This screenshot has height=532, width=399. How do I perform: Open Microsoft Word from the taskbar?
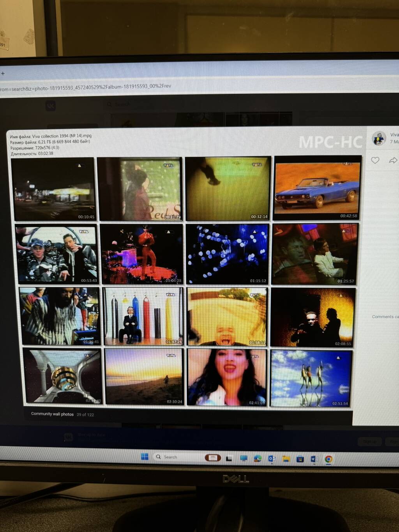[314, 459]
